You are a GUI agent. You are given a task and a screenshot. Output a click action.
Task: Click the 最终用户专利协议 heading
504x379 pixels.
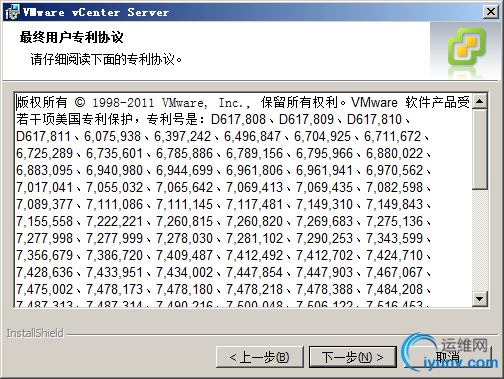71,37
